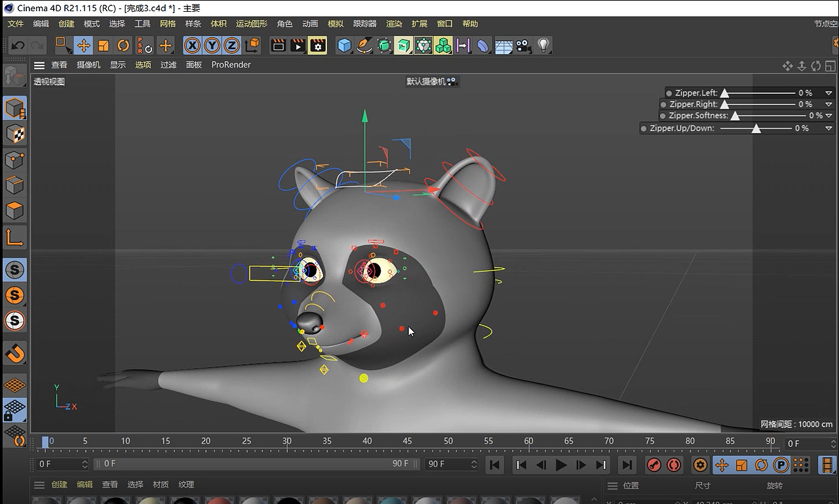Toggle the Z axis lock

[x=231, y=45]
